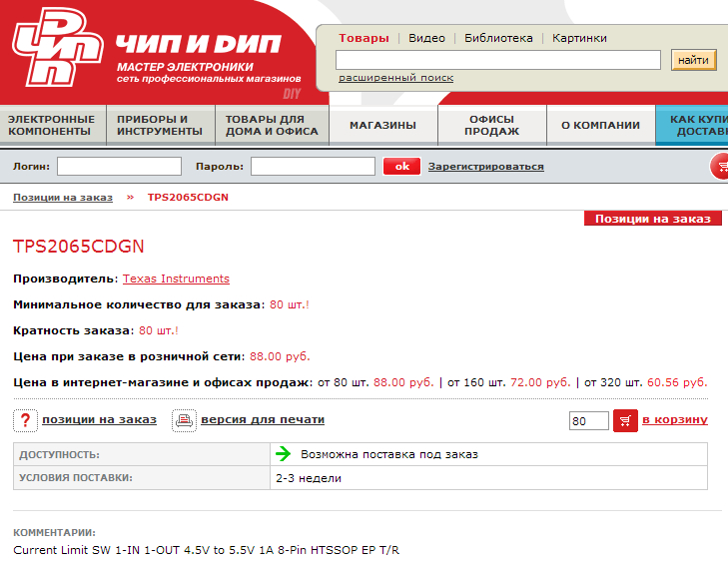Select the Видео search tab
The width and height of the screenshot is (728, 568).
426,38
